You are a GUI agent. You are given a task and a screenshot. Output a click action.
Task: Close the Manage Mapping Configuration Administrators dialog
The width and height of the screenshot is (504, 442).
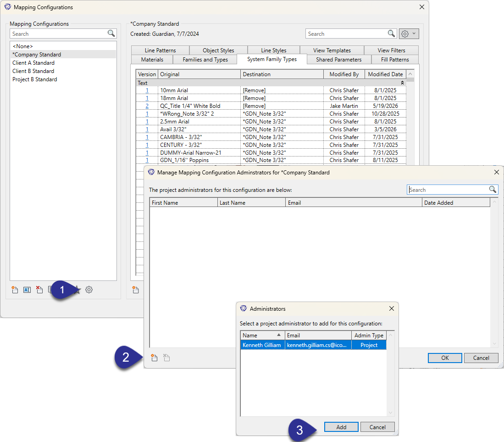497,172
